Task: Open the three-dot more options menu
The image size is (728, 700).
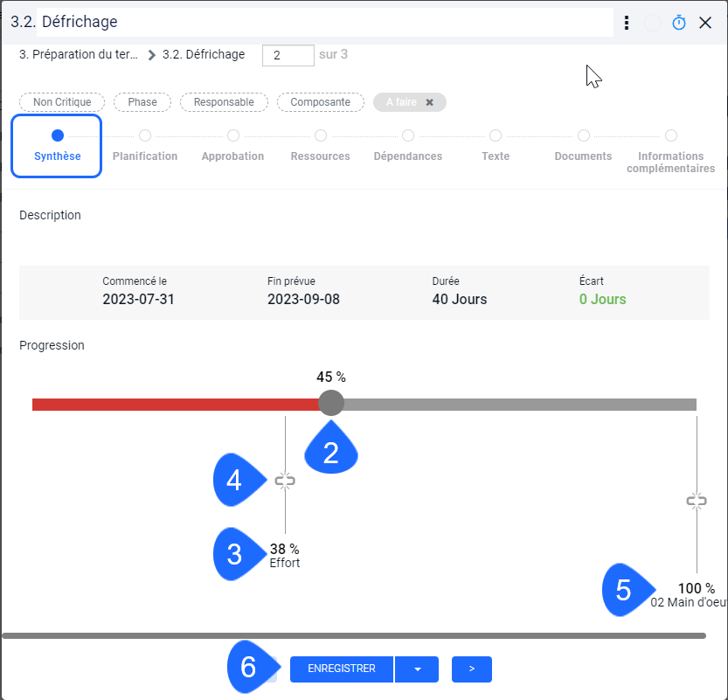Action: click(x=627, y=22)
